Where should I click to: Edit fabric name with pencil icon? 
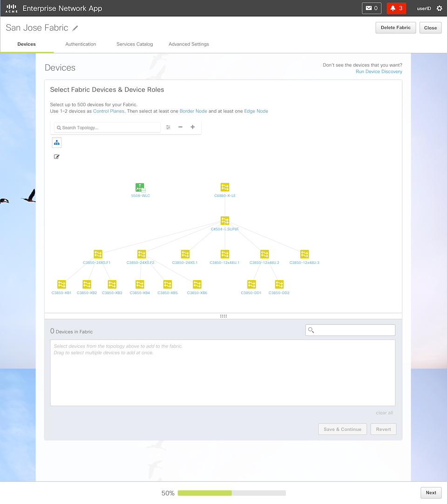[x=75, y=28]
